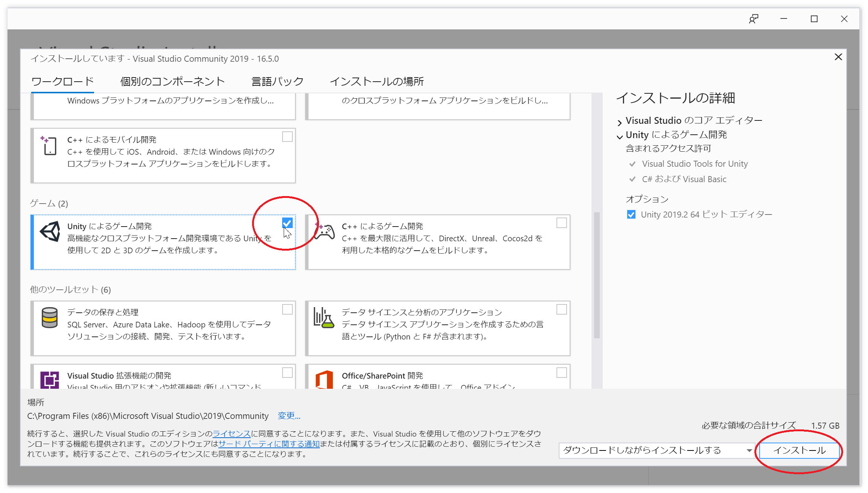The width and height of the screenshot is (868, 493).
Task: Click the feedback person icon in title bar
Action: pos(754,19)
